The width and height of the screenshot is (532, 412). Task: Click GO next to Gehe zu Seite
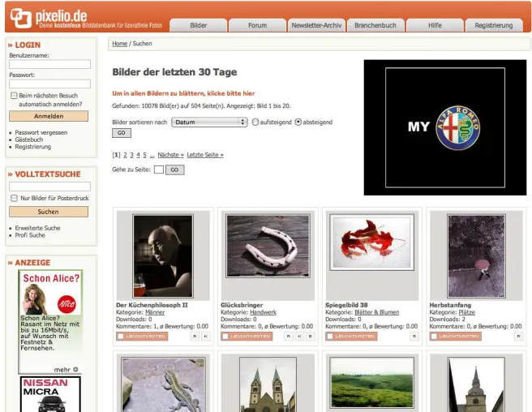[x=174, y=170]
